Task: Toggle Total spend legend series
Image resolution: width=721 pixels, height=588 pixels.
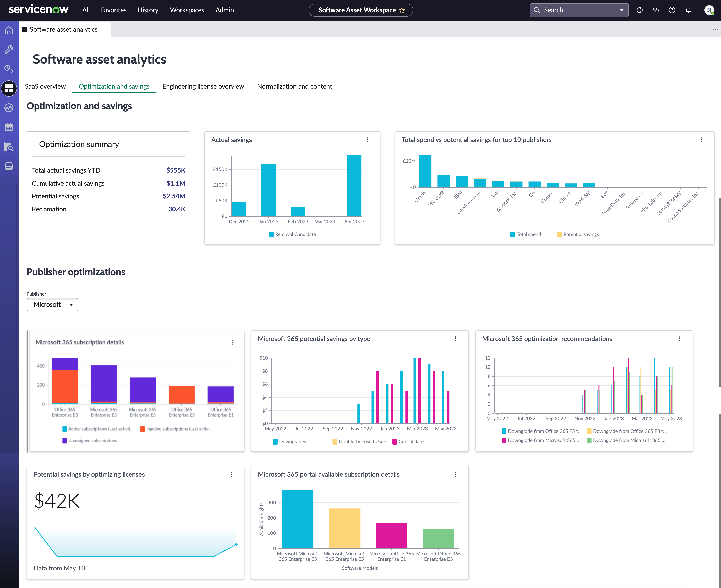Action: coord(525,234)
